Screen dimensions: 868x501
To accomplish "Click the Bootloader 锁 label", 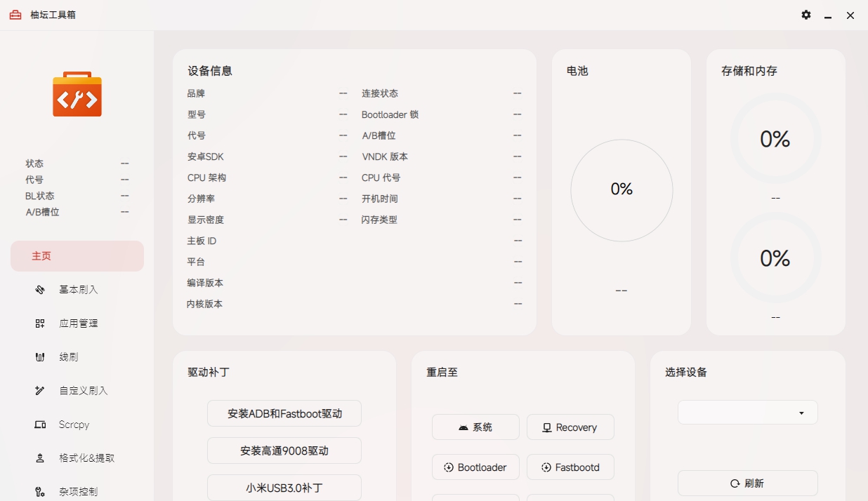I will pos(390,114).
